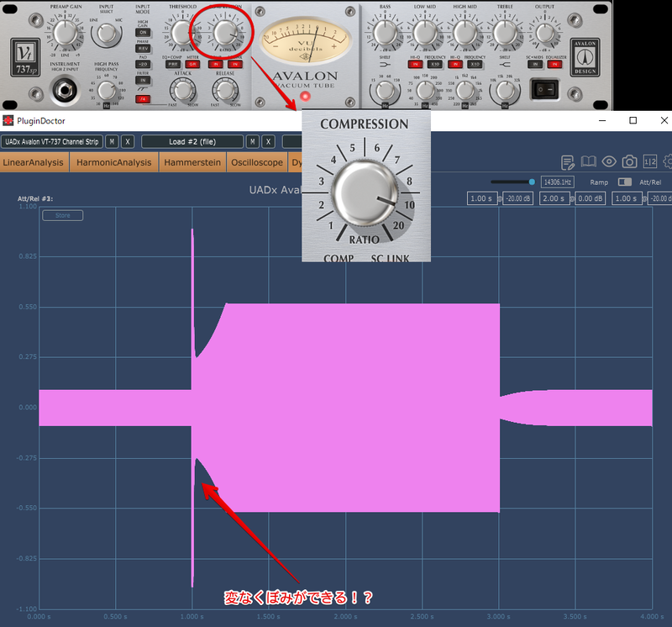The image size is (672, 627).
Task: Switch to the Oscilloscope tab
Action: [x=257, y=162]
